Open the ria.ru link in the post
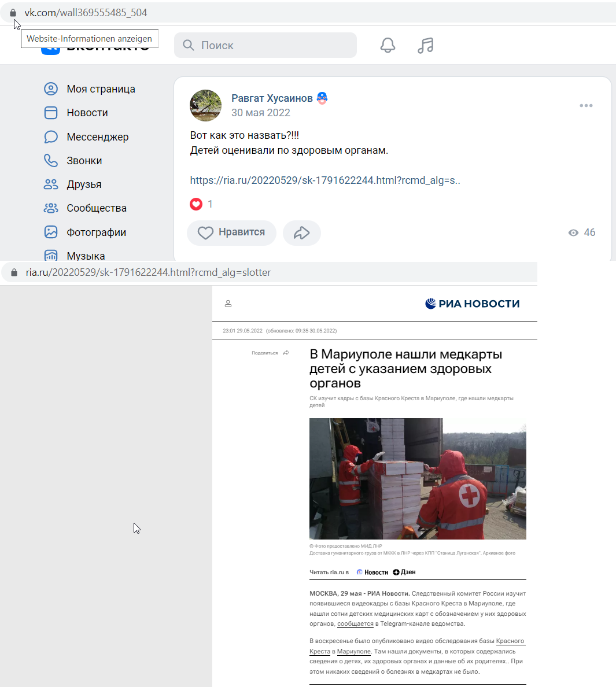Viewport: 616px width, 687px height. 325,180
